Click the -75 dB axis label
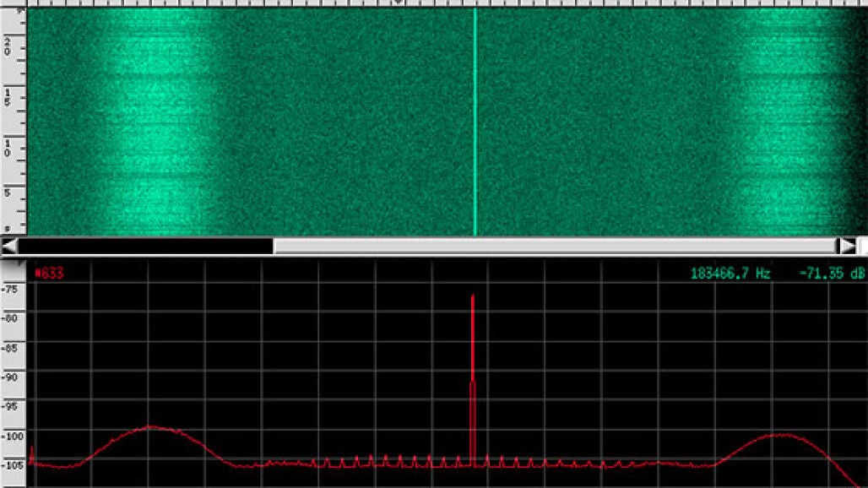The width and height of the screenshot is (868, 488). pos(12,289)
